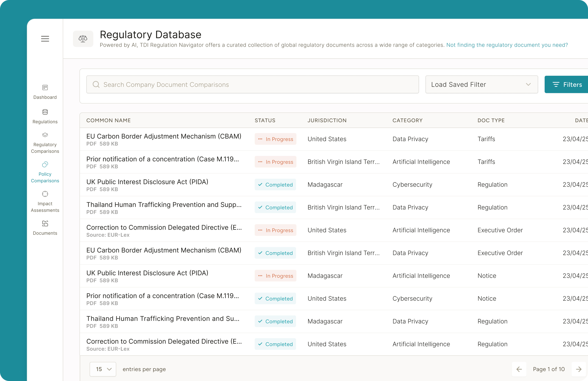Toggle Completed status on UK PIDA row

pos(275,184)
